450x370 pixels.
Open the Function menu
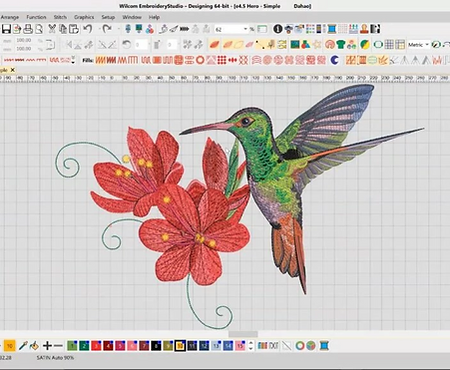(36, 17)
